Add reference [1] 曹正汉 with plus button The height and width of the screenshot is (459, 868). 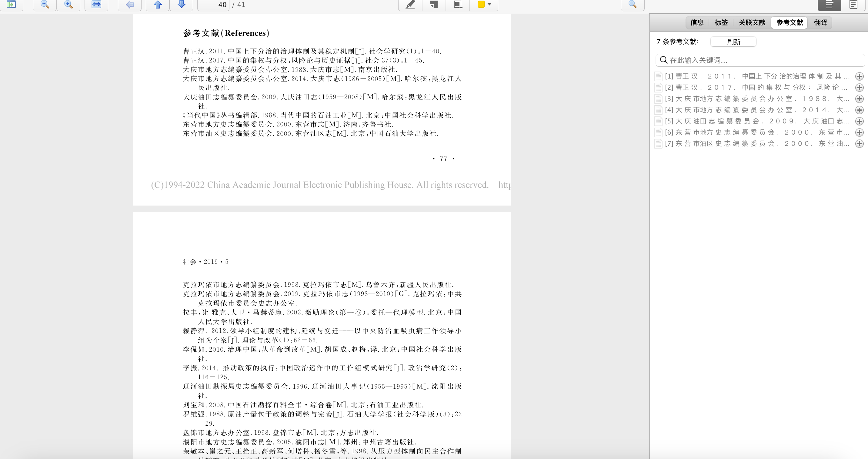(x=860, y=76)
